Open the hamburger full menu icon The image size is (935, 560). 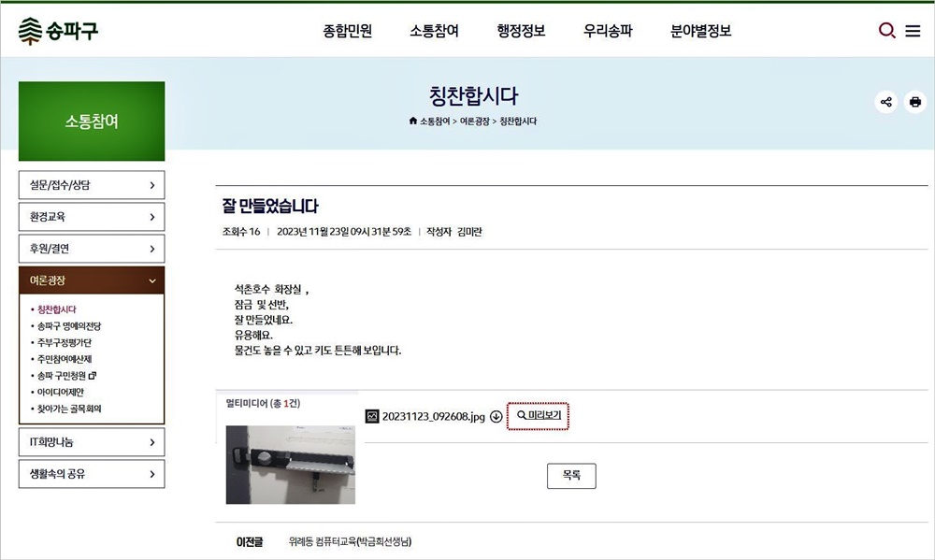pos(913,31)
